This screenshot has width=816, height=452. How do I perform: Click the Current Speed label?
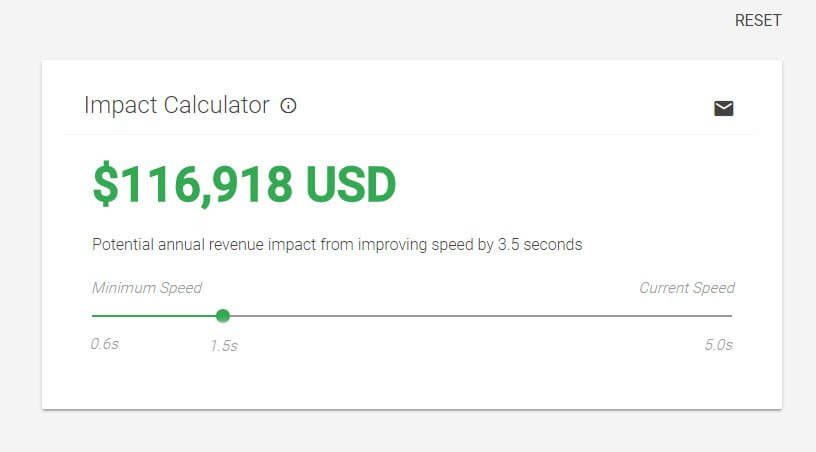pyautogui.click(x=687, y=288)
